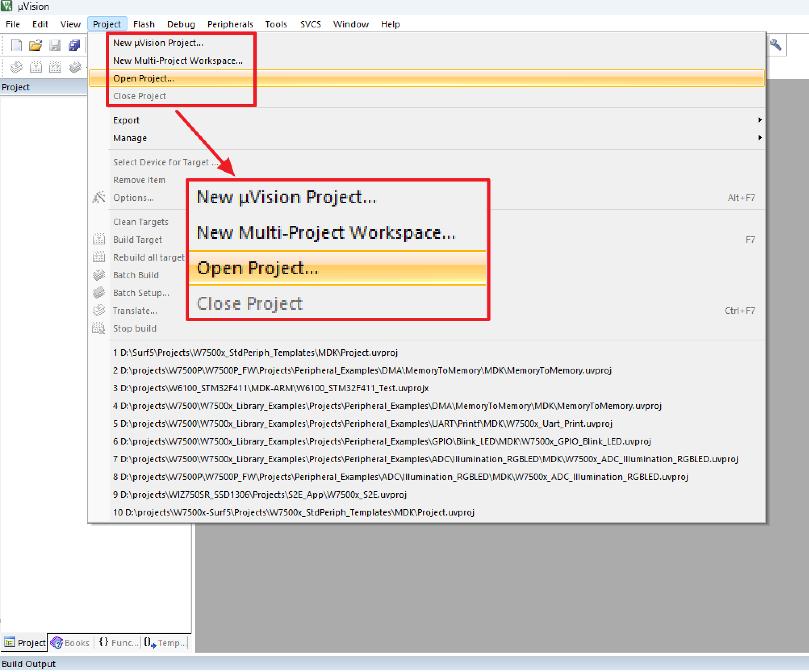Click the icon beside Batch Setup entry

(99, 292)
